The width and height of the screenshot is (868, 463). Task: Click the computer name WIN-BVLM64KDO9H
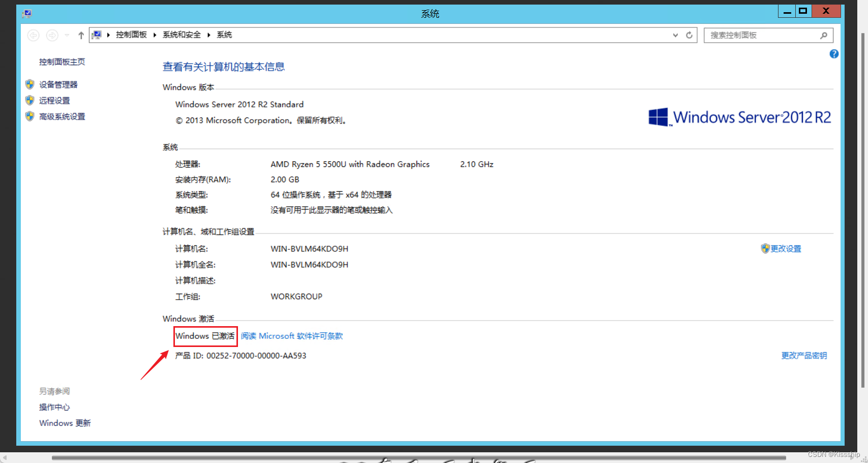[x=310, y=249]
